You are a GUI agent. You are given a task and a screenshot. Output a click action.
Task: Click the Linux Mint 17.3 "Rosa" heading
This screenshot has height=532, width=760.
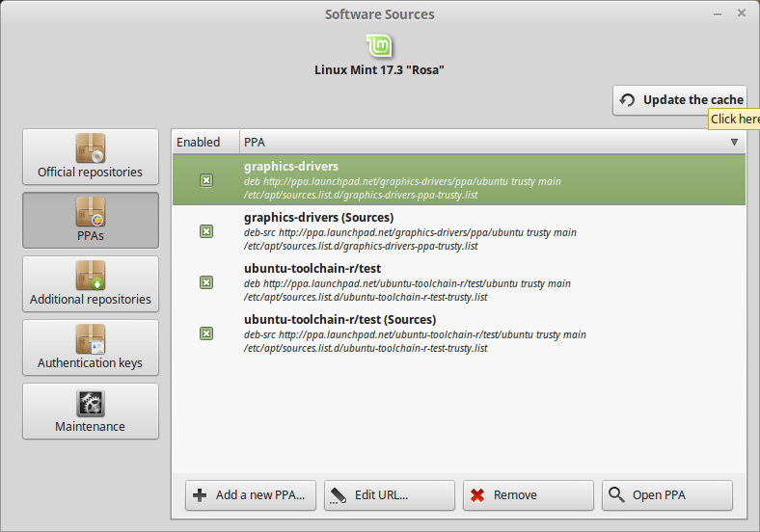pos(379,69)
